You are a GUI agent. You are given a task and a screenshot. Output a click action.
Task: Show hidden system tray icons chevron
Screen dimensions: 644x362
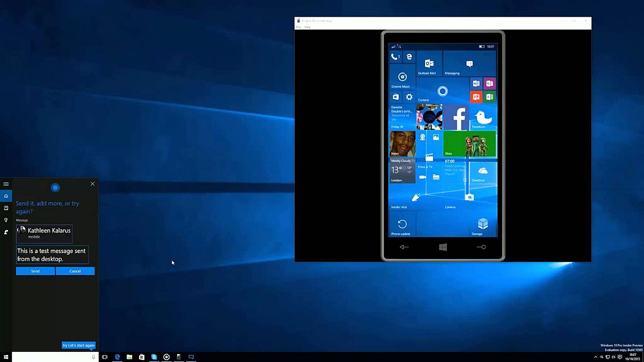pos(596,357)
